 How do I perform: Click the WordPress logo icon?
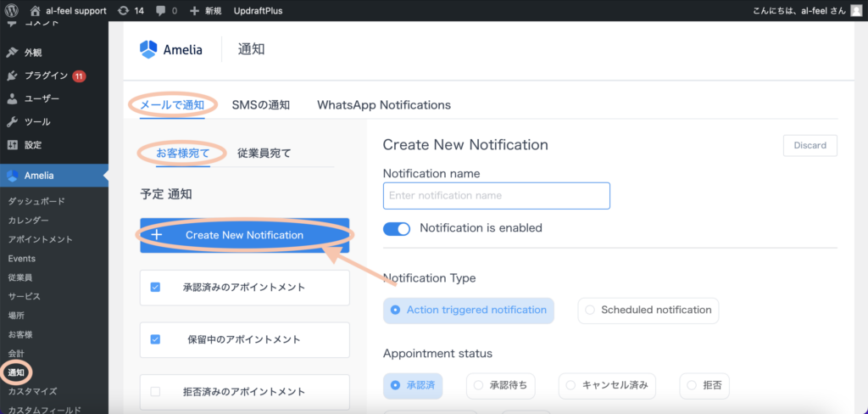[x=12, y=11]
